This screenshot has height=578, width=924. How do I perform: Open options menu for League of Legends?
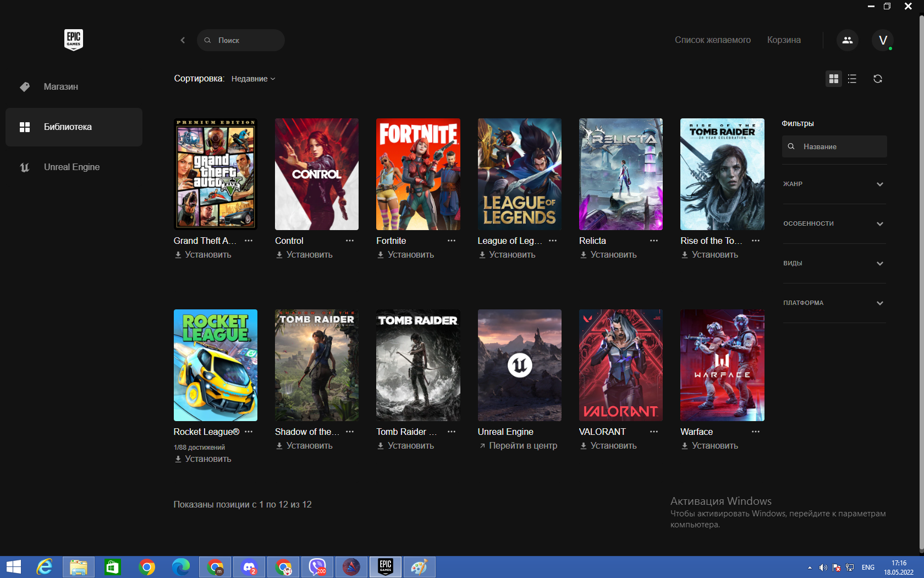[553, 241]
